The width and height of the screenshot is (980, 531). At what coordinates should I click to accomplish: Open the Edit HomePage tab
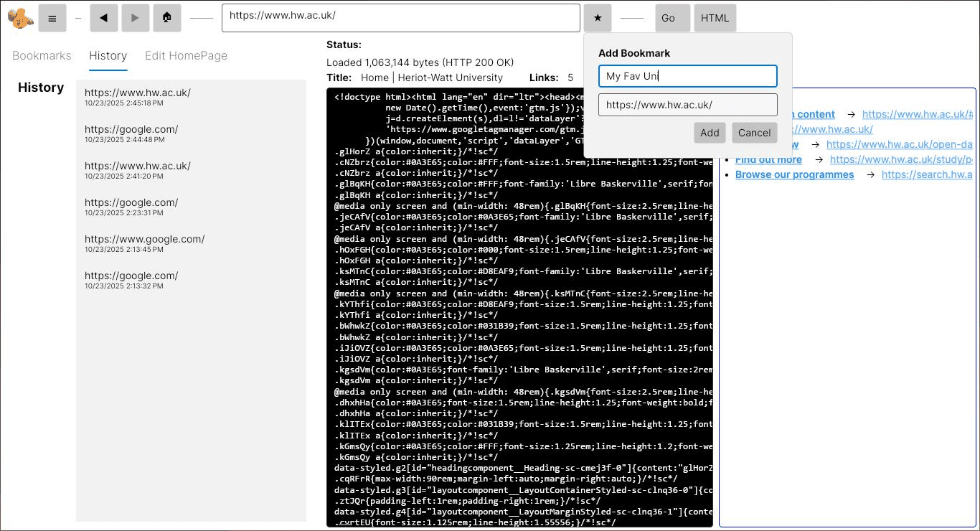[186, 56]
